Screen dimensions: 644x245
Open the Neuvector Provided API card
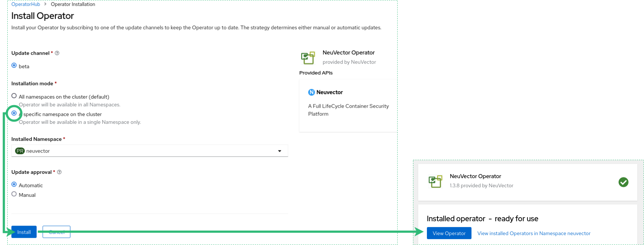pyautogui.click(x=348, y=106)
